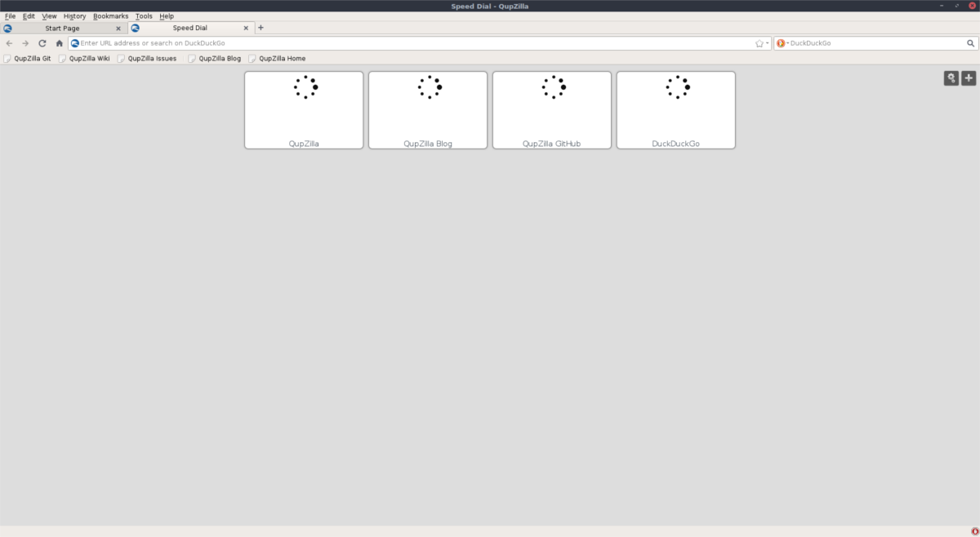Close the Start Page tab

(x=118, y=29)
